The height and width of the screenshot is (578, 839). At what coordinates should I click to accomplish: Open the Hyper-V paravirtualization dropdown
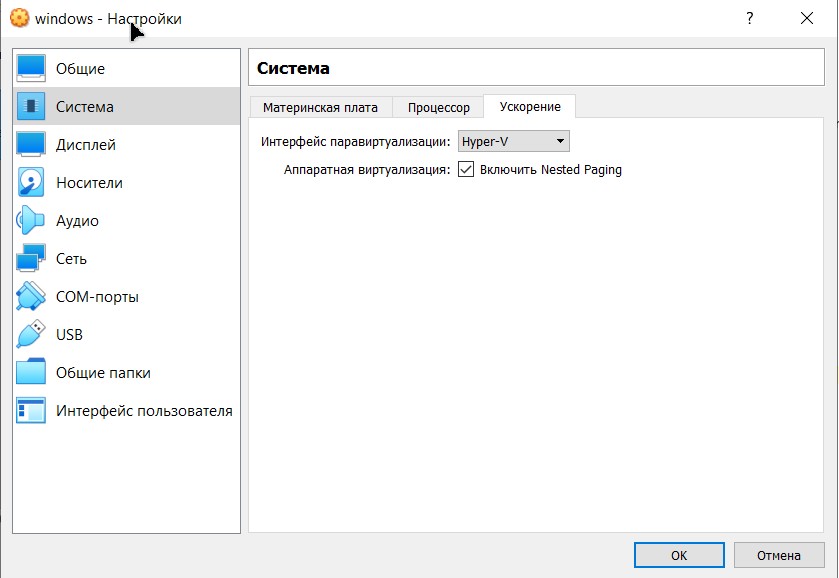coord(514,141)
